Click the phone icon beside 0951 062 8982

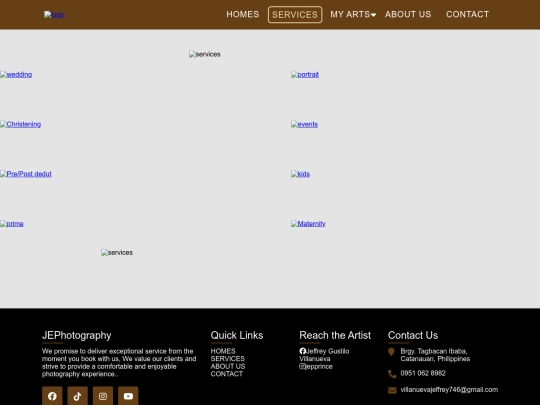[392, 374]
